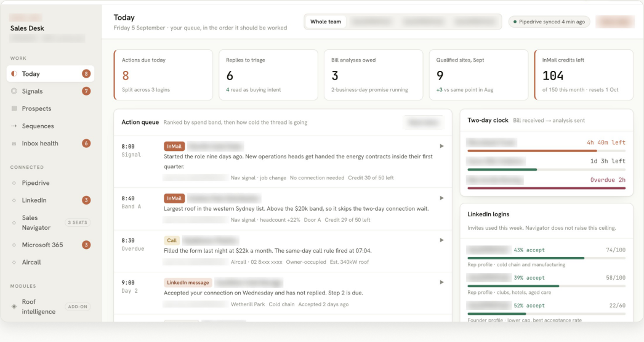
Task: Click "52% accept" label
Action: (x=529, y=306)
